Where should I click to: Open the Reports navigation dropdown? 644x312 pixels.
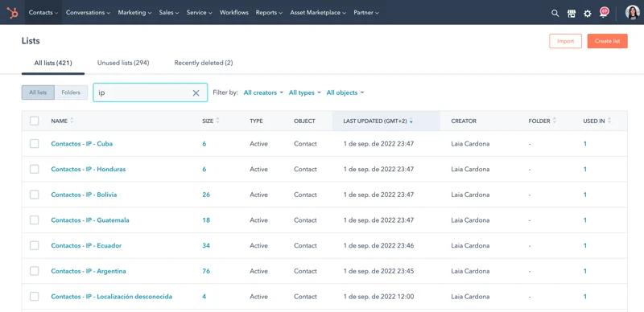coord(269,13)
